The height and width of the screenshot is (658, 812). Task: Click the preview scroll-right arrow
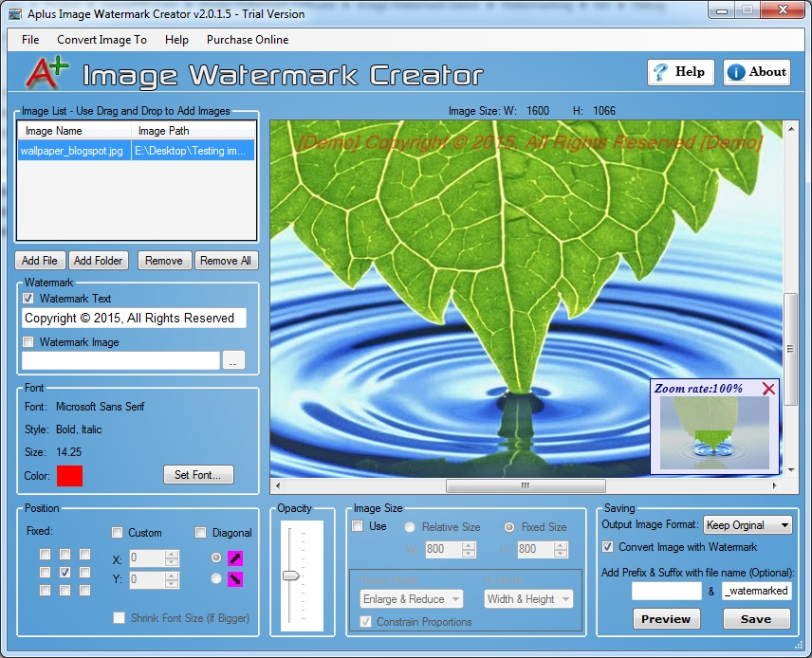(774, 485)
